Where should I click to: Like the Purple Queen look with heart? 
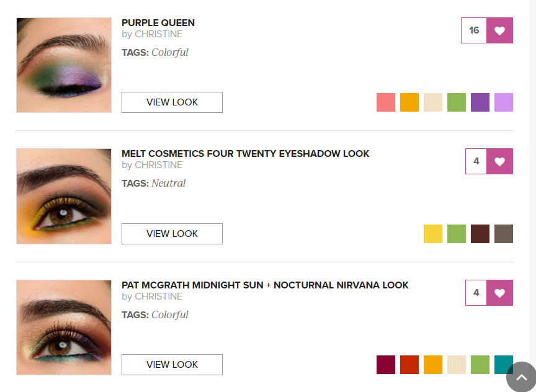[x=499, y=30]
